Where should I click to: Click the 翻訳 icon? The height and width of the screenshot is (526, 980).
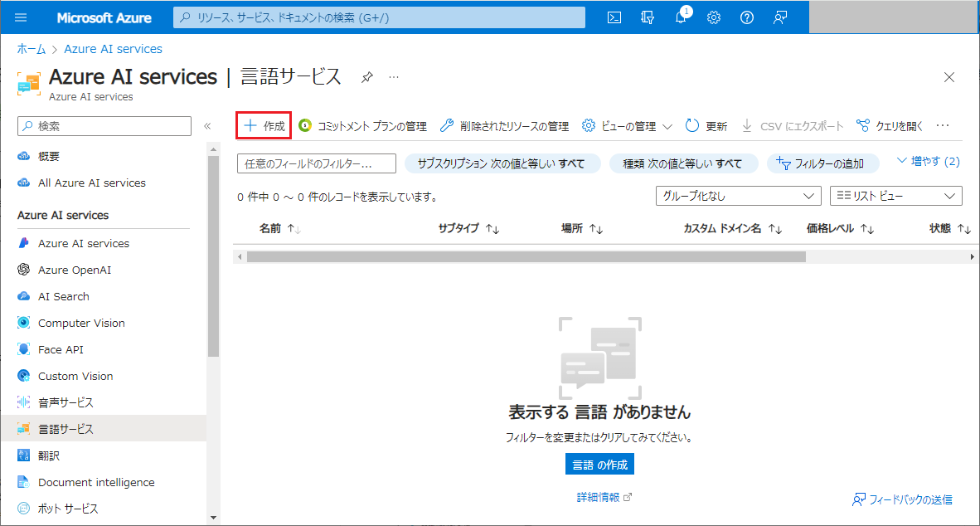[24, 455]
